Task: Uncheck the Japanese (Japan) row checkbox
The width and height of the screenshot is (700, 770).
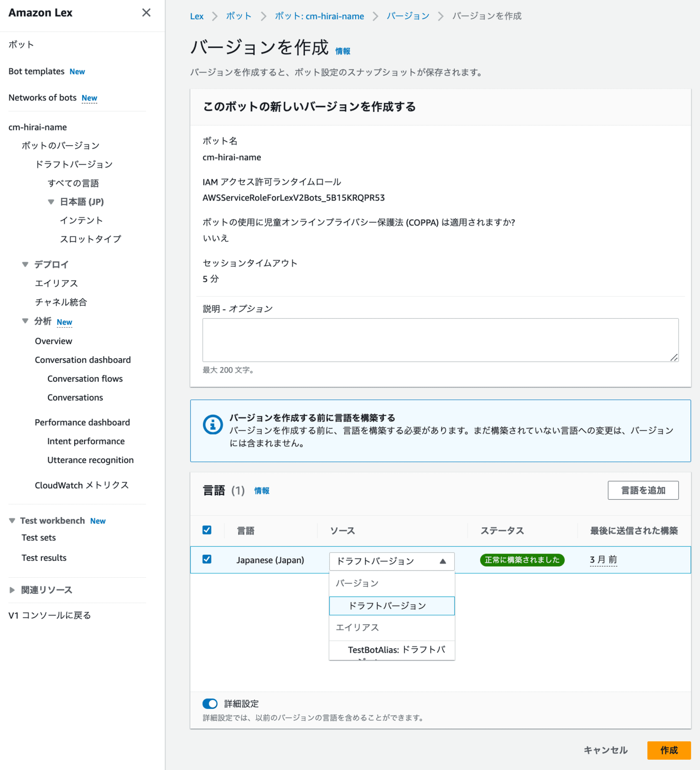Action: pos(207,559)
